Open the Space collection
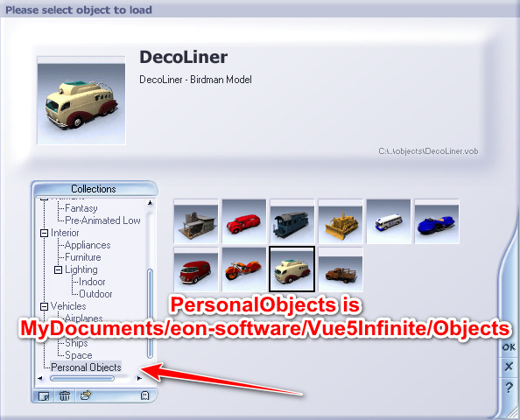Screen dimensions: 520x420 click(x=79, y=355)
